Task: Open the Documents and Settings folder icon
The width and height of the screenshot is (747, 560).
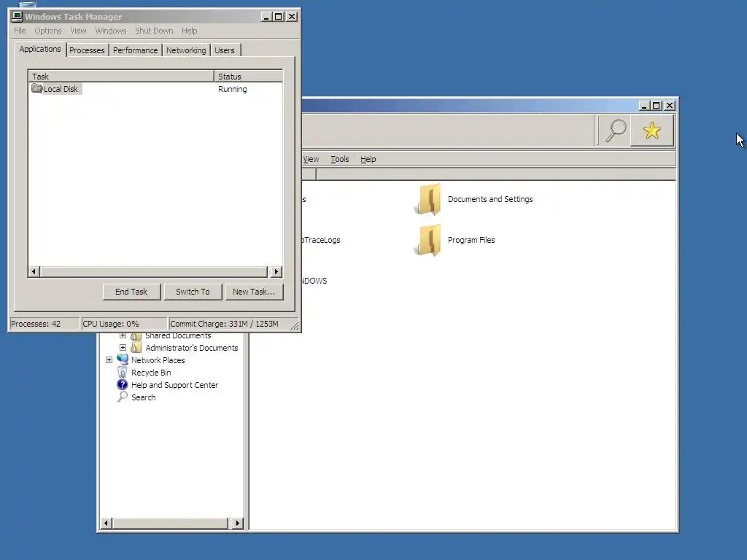Action: (x=428, y=200)
